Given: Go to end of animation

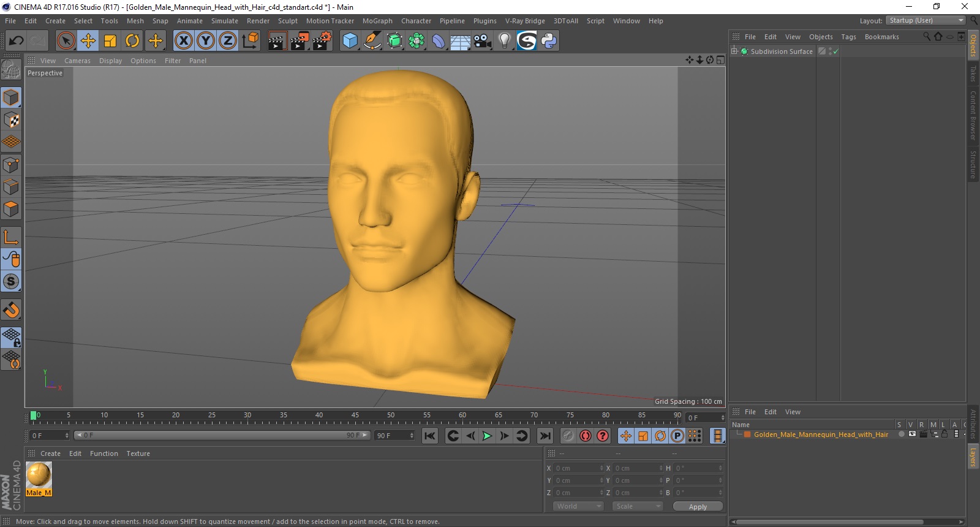Looking at the screenshot, I should [545, 436].
